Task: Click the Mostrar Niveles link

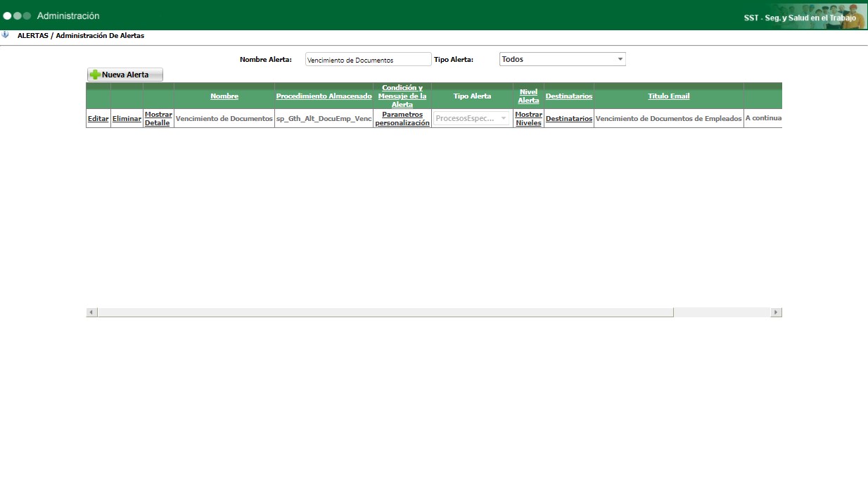Action: coord(528,118)
